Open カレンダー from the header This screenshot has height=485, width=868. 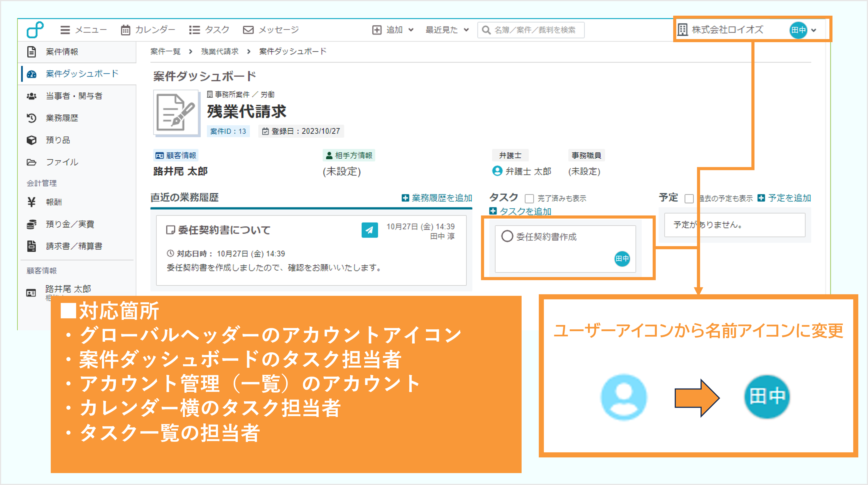(148, 30)
